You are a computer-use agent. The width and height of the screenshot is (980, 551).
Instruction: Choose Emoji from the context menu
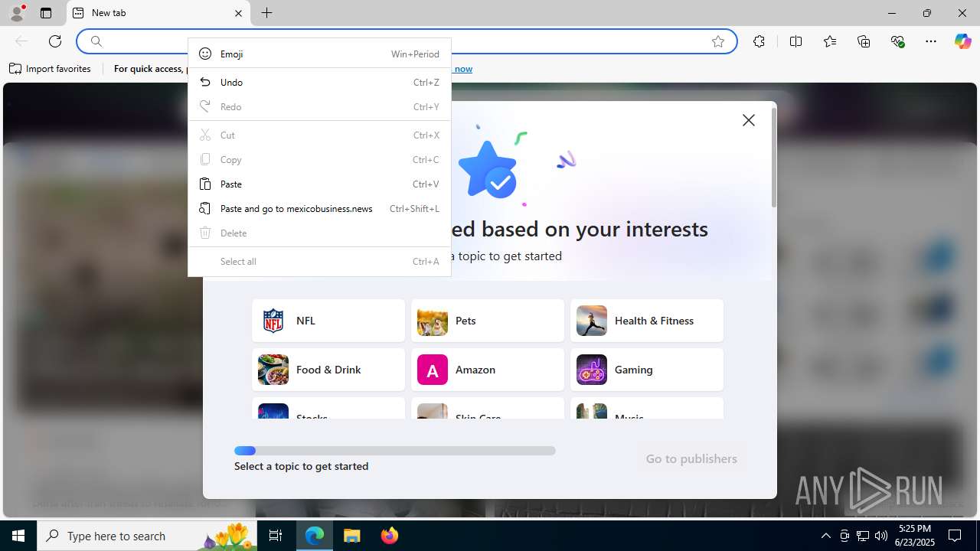[x=319, y=54]
